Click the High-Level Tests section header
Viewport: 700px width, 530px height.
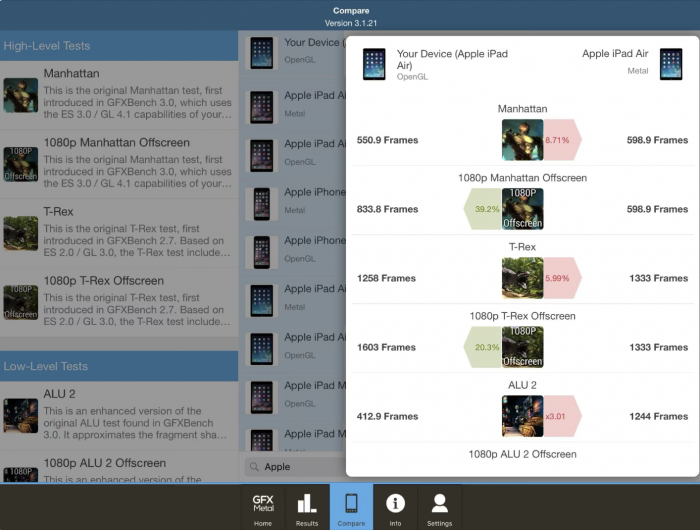point(119,46)
